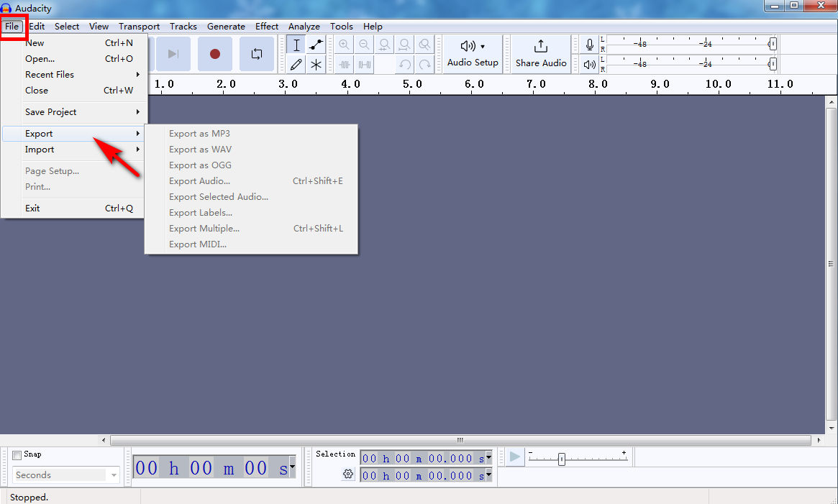The height and width of the screenshot is (504, 838).
Task: Click the Undo arrow icon
Action: [405, 65]
